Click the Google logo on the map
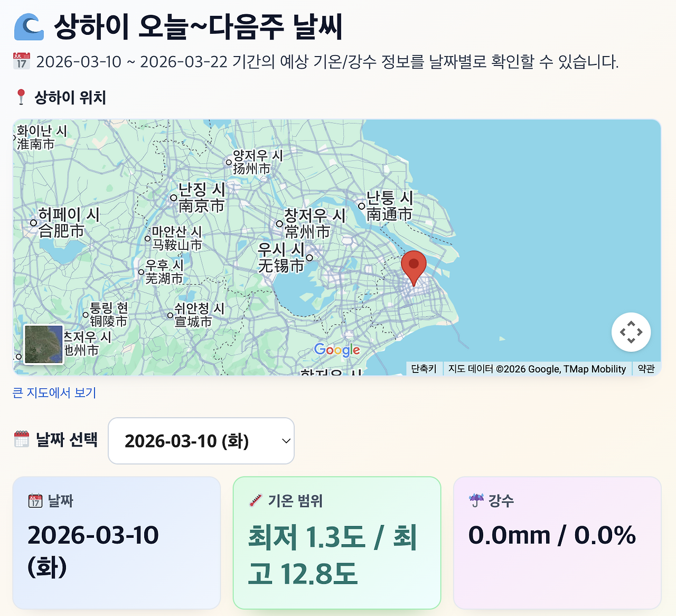The width and height of the screenshot is (676, 616). (337, 350)
